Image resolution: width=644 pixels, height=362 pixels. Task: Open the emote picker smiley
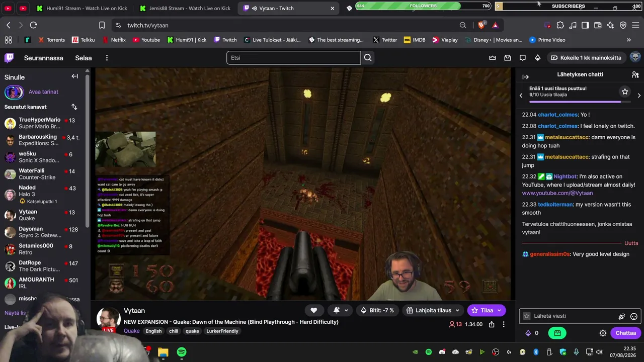tap(634, 316)
